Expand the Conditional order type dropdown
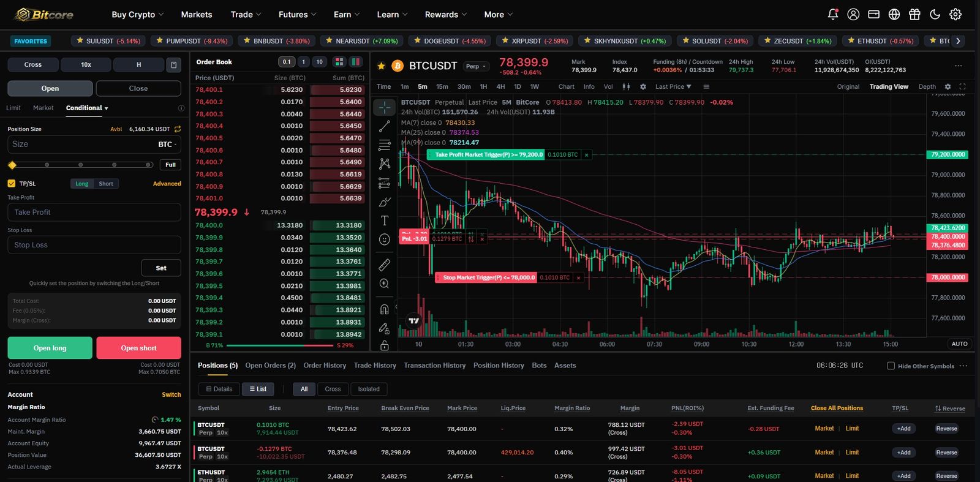Screen dimensions: 980x482 click(87, 108)
